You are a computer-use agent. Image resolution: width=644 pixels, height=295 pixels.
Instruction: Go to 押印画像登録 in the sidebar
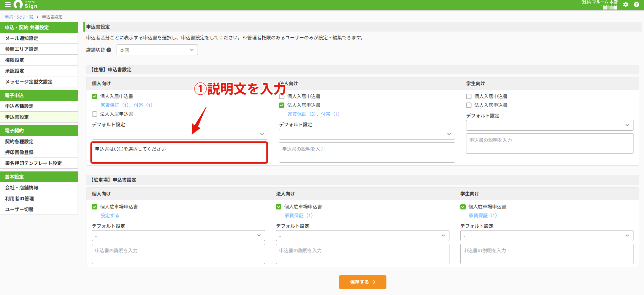coord(39,152)
